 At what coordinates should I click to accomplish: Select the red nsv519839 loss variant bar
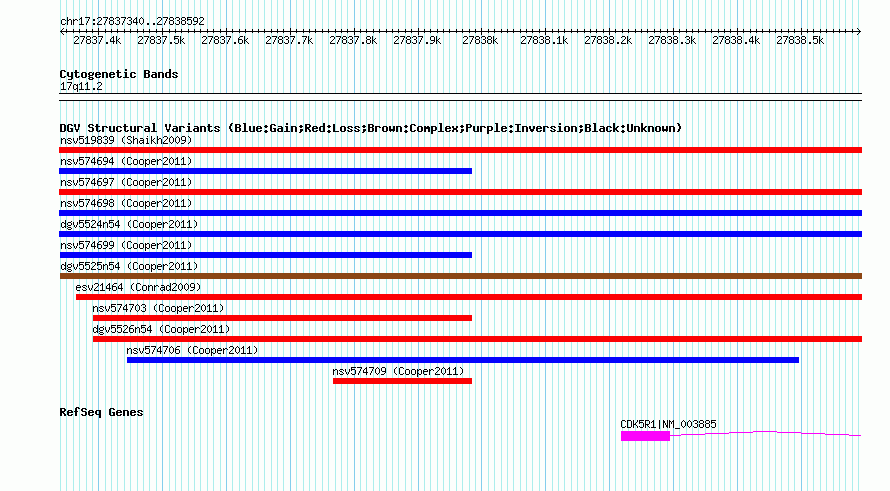click(460, 150)
